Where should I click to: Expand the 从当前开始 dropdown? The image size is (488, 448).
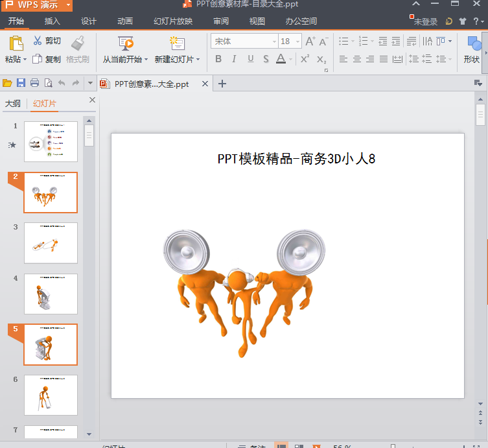coord(146,59)
